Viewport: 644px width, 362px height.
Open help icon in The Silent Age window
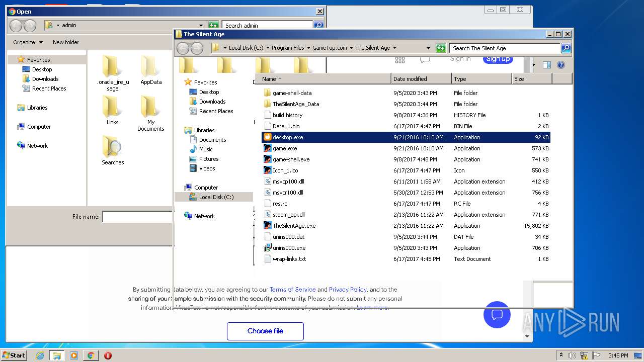coord(561,65)
